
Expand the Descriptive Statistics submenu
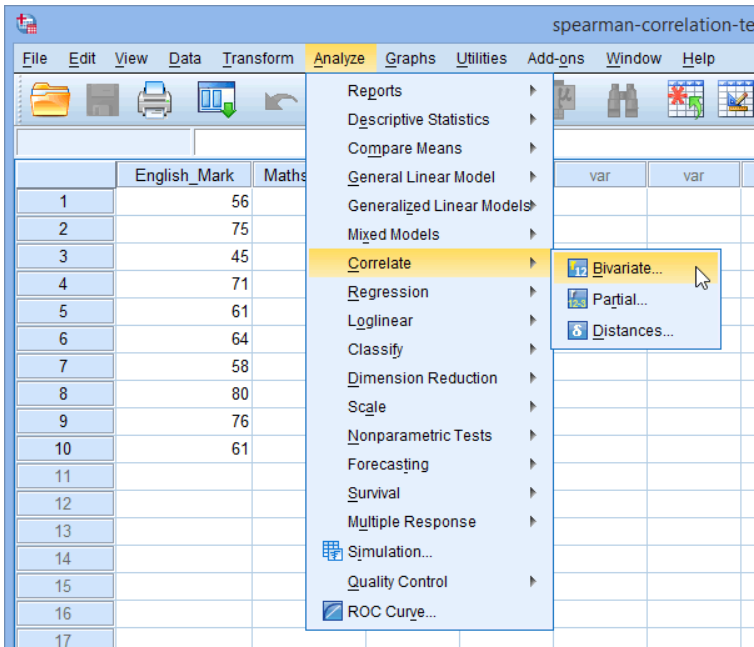429,119
